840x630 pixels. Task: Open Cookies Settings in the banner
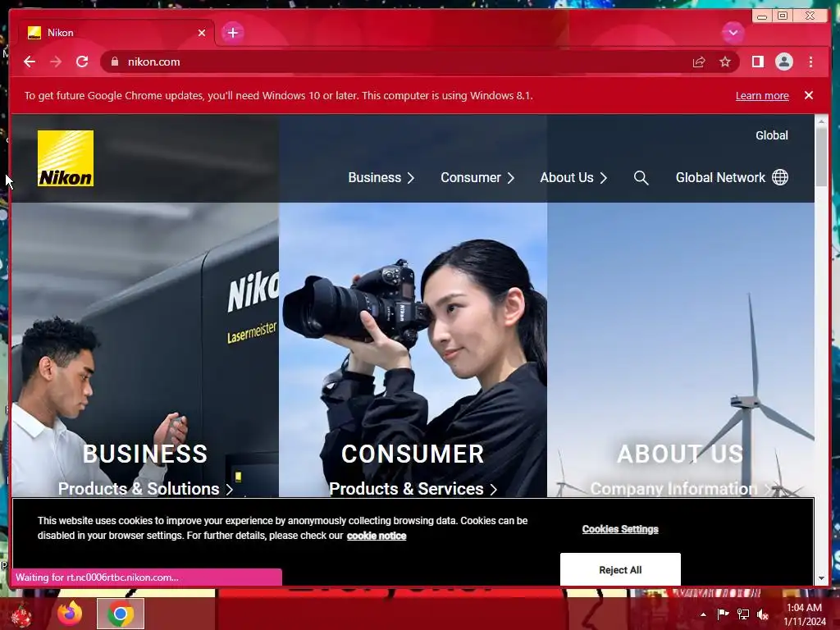[620, 529]
